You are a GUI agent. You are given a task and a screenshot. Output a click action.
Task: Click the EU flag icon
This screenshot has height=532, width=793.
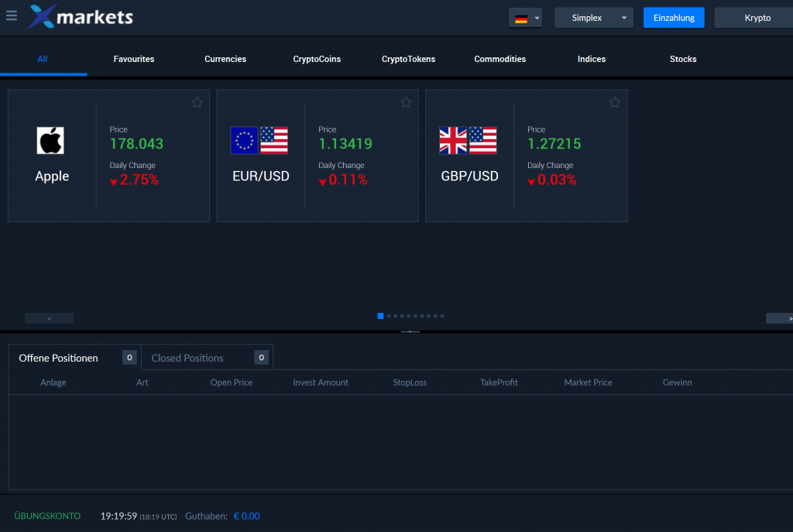coord(244,141)
